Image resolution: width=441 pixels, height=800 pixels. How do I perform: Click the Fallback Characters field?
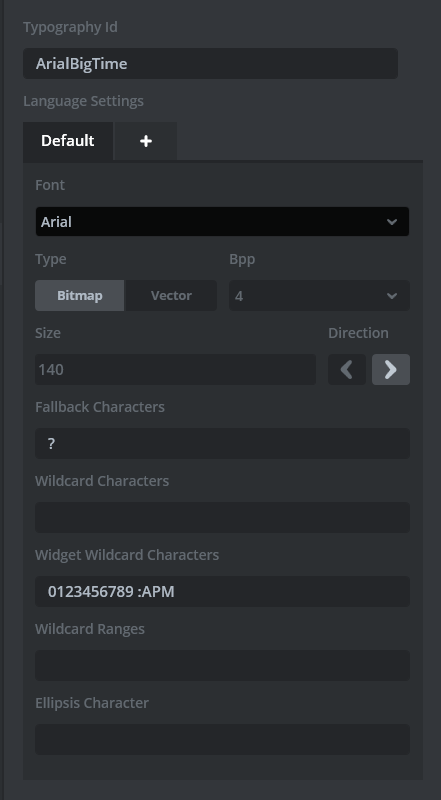(223, 443)
